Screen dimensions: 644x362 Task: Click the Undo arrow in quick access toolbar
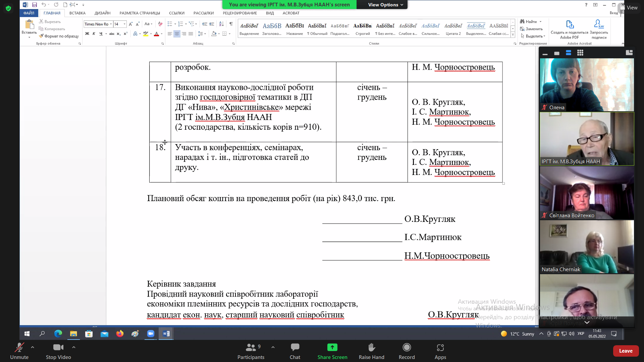tap(44, 5)
